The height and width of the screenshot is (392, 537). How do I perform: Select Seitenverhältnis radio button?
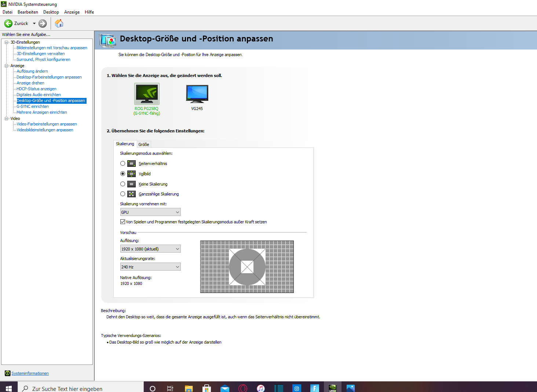point(123,164)
